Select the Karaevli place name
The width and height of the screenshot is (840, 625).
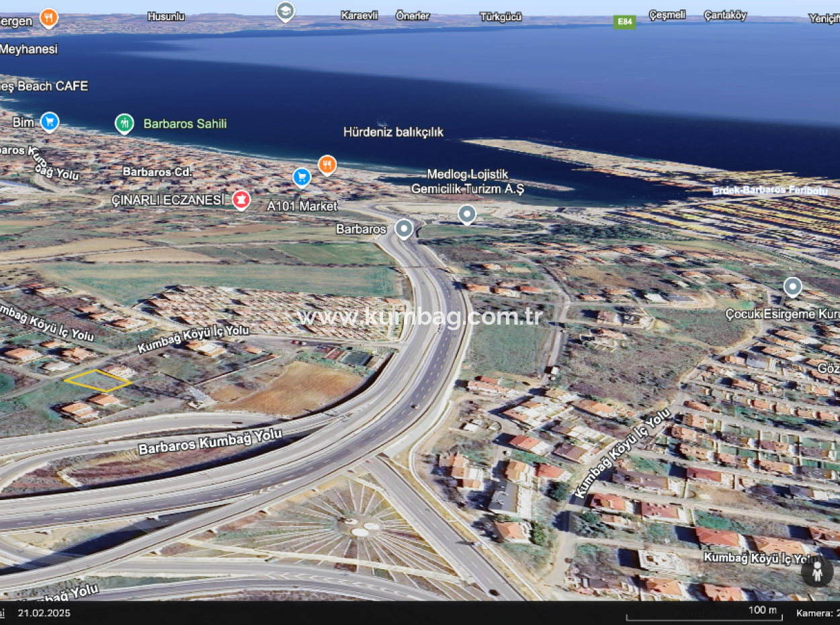coord(360,13)
